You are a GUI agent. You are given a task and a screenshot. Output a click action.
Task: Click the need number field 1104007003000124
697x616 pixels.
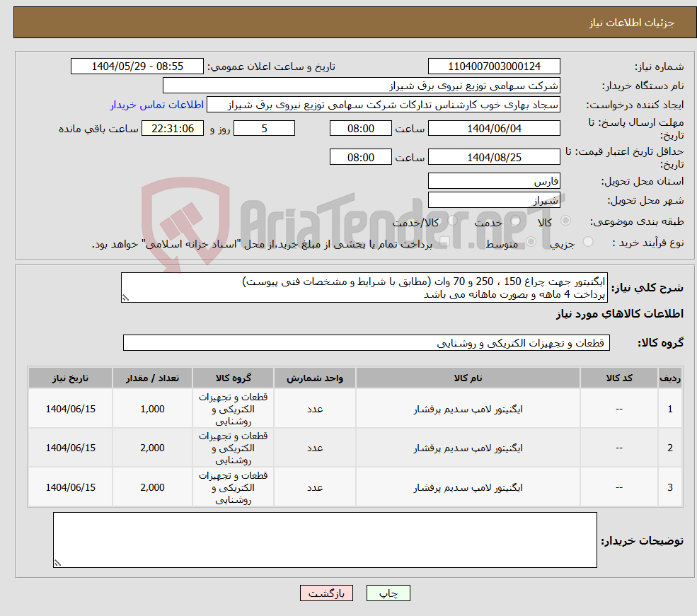point(494,66)
